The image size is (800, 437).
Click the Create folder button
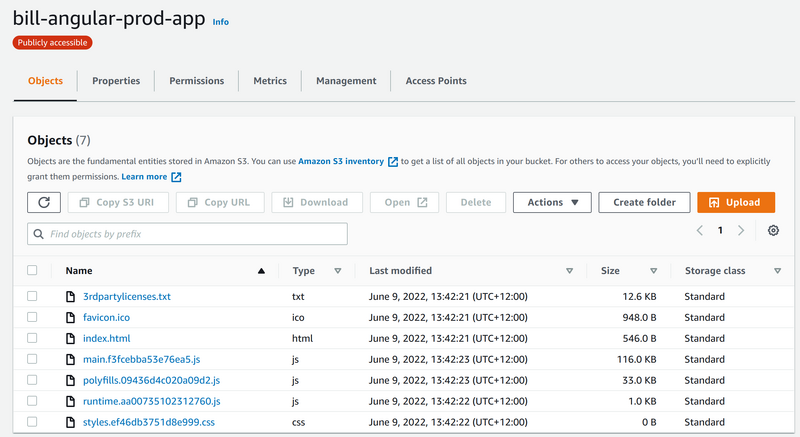coord(644,202)
